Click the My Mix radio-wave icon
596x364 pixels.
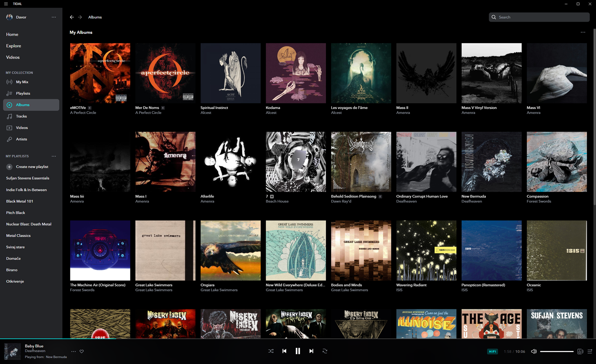(9, 82)
